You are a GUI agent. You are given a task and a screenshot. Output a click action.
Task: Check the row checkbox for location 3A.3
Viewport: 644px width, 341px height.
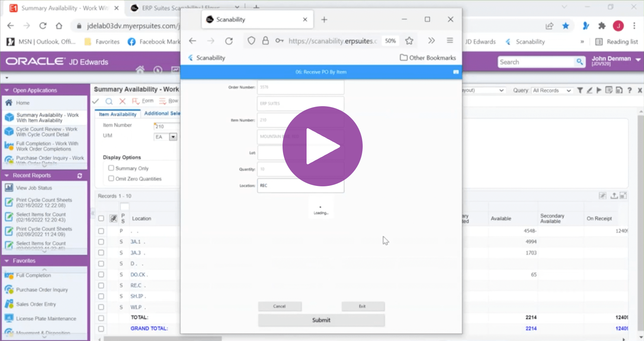101,252
